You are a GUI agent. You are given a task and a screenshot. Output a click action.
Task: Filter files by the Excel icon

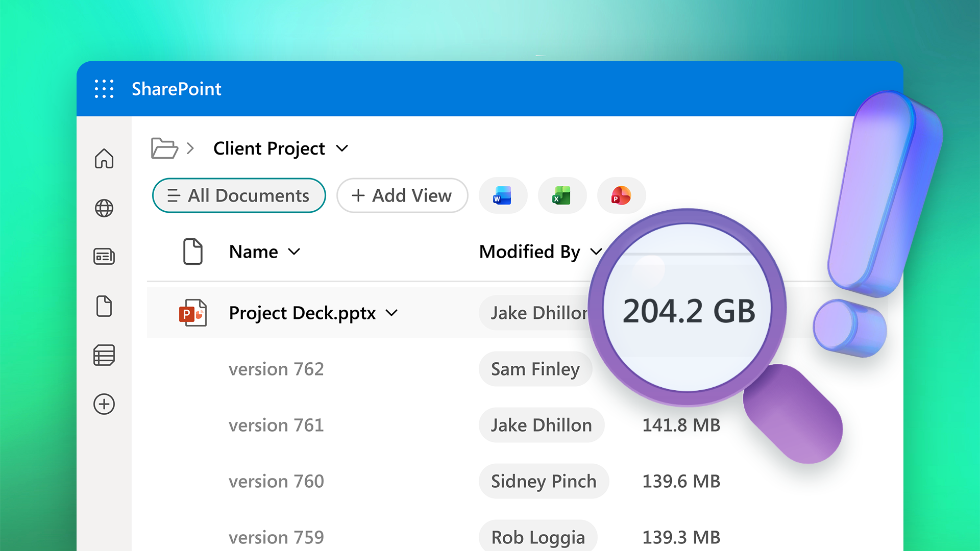[x=562, y=195]
